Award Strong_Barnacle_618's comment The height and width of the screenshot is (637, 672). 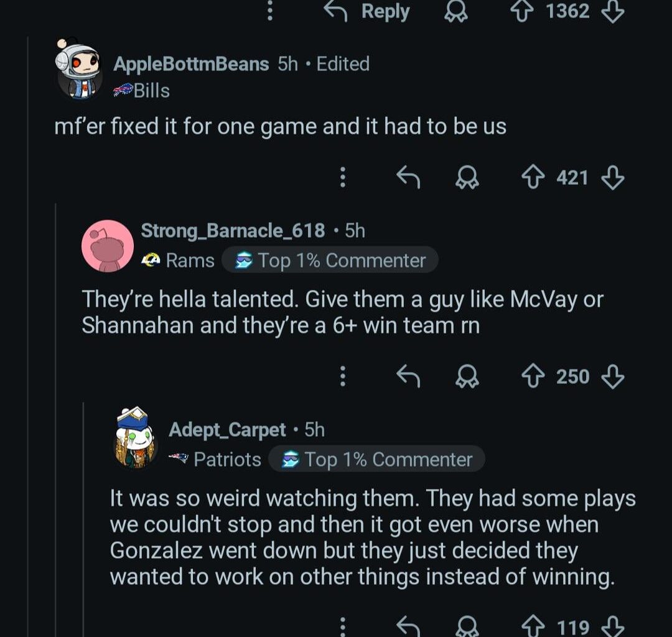466,376
